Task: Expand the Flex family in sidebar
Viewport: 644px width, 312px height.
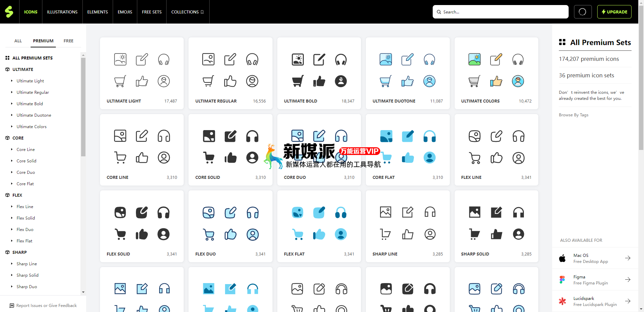Action: pos(14,195)
